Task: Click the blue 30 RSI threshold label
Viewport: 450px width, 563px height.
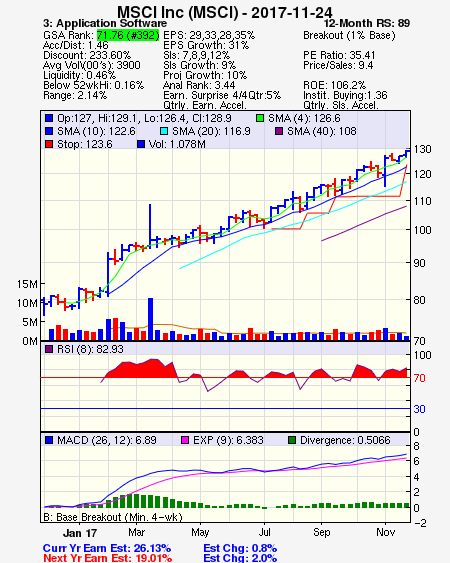Action: 419,409
